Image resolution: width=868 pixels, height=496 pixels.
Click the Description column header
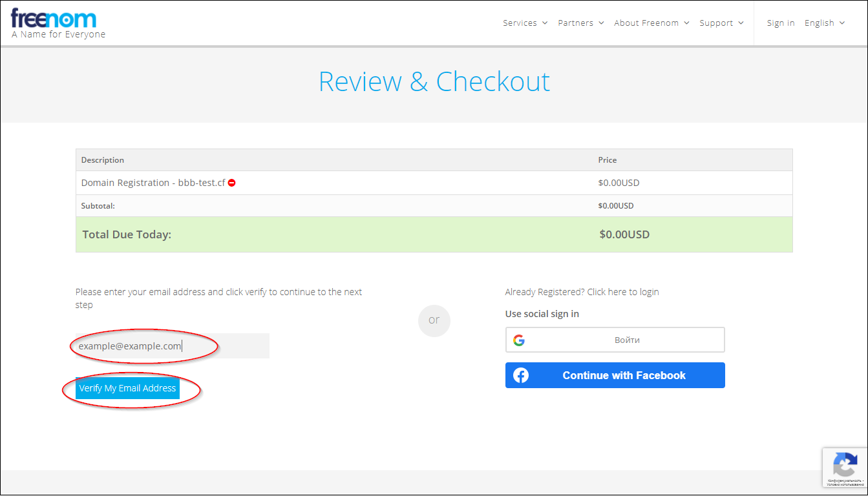[x=103, y=160]
